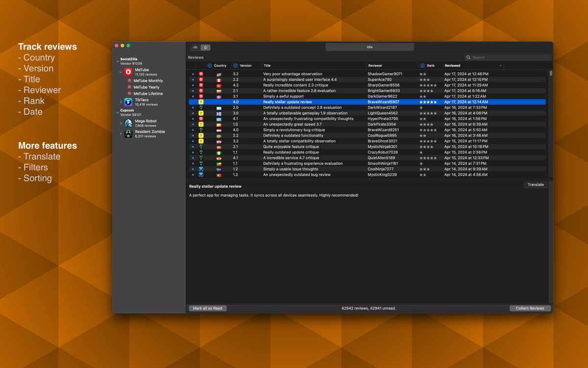The height and width of the screenshot is (368, 588).
Task: Click the Resident Zombie app icon
Action: [x=128, y=134]
